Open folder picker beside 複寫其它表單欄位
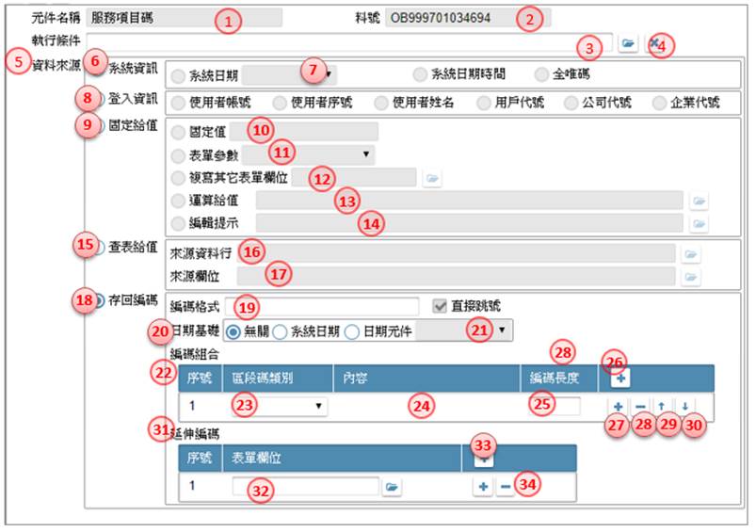The image size is (756, 532). [432, 179]
